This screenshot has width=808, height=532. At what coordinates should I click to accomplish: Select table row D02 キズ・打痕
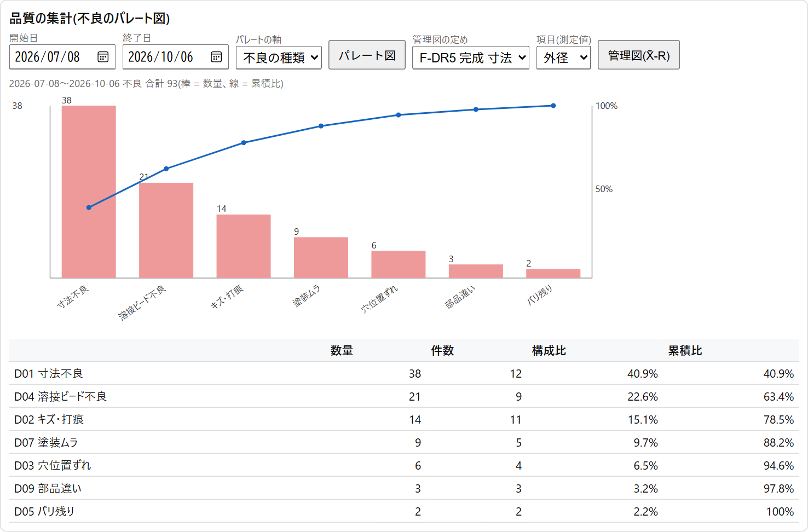click(404, 419)
